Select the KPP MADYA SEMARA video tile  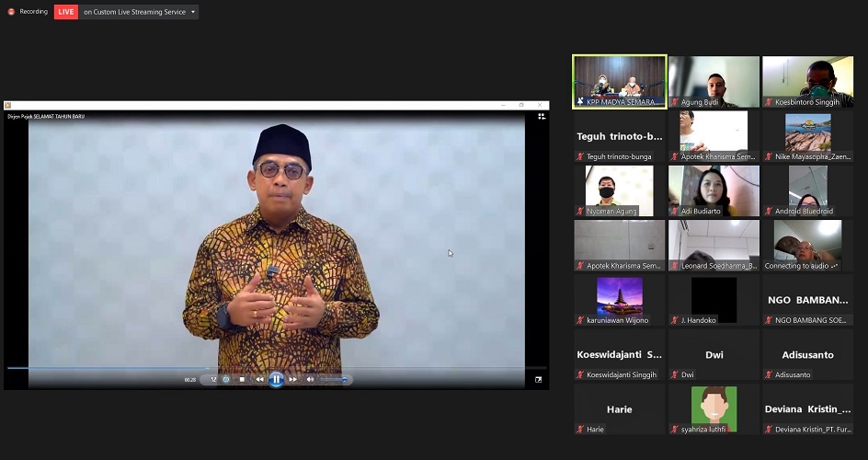pos(619,82)
